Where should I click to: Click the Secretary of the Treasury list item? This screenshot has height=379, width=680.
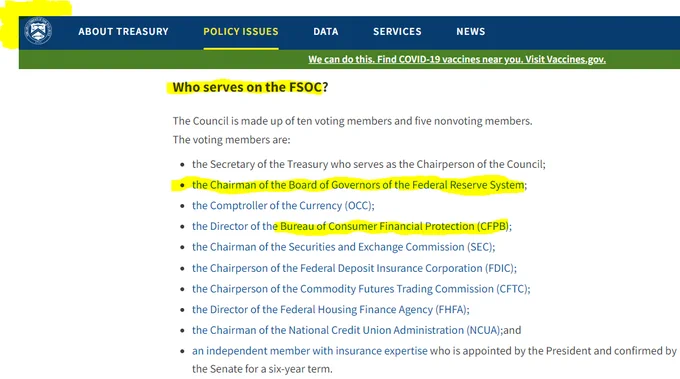pos(369,164)
